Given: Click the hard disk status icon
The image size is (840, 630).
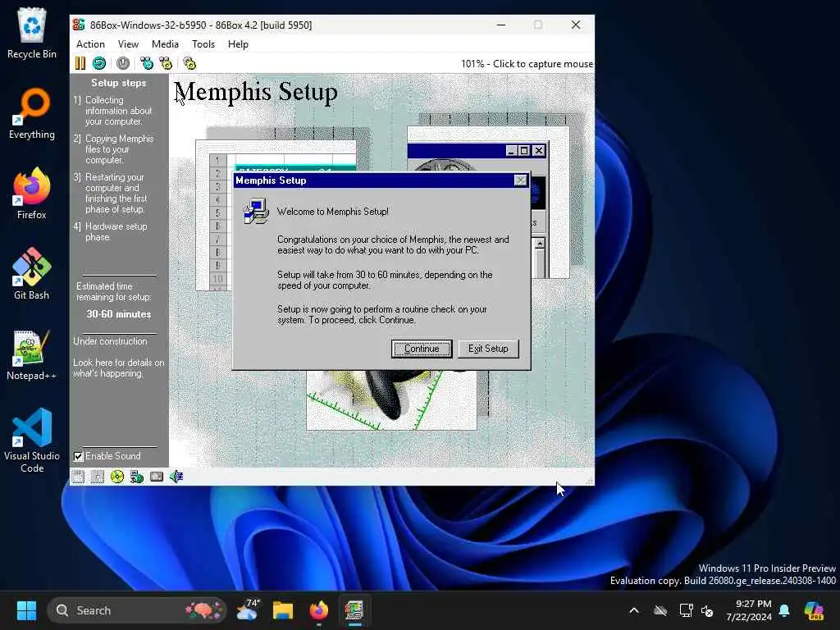Looking at the screenshot, I should tap(157, 477).
